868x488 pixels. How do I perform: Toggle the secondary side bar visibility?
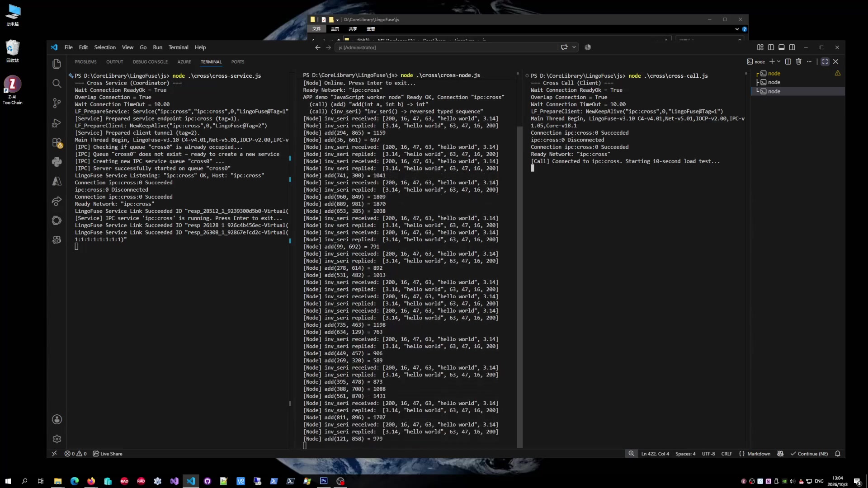pos(792,47)
